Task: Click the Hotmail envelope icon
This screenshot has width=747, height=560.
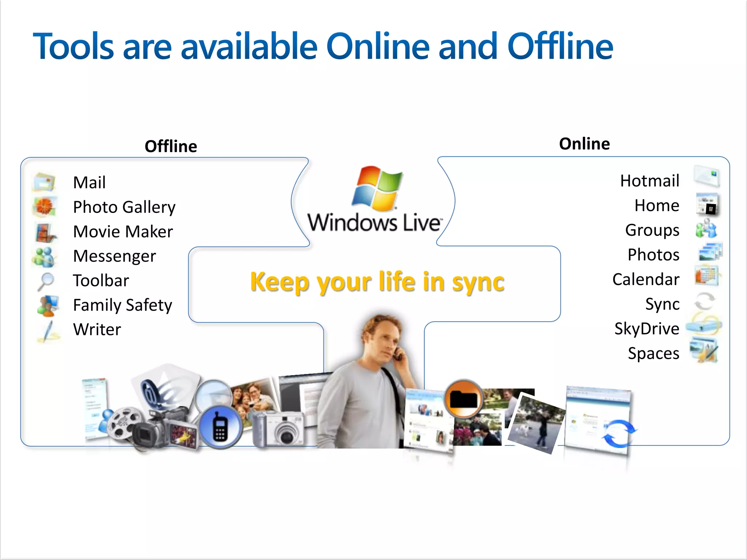Action: point(707,176)
